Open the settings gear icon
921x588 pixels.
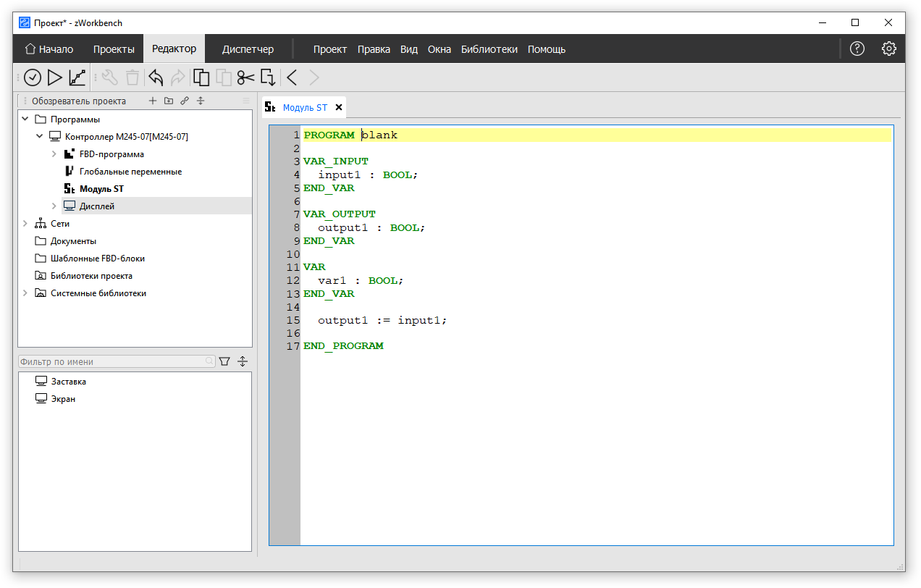pyautogui.click(x=889, y=49)
